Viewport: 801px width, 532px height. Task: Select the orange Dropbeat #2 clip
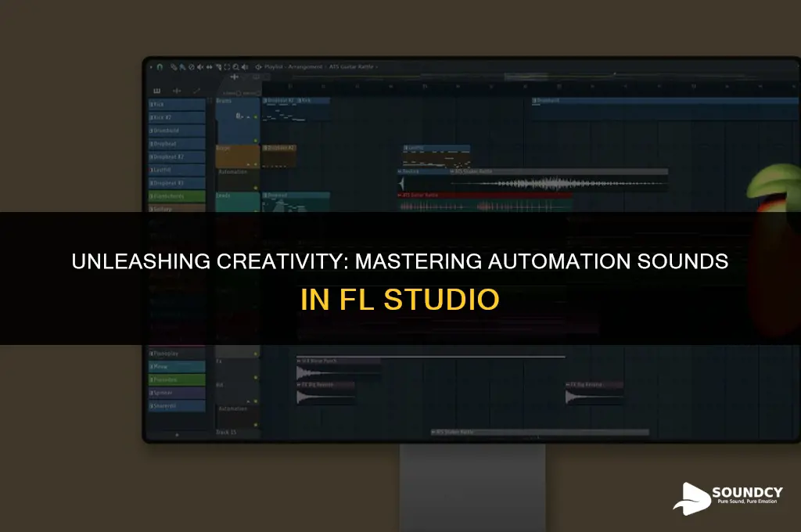(x=279, y=156)
